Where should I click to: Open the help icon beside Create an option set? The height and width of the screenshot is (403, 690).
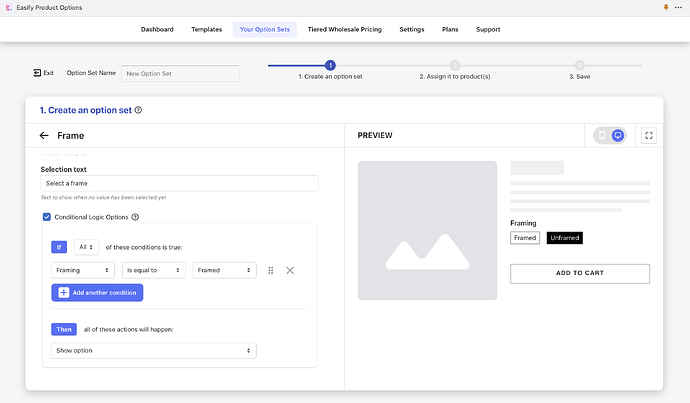tap(138, 111)
